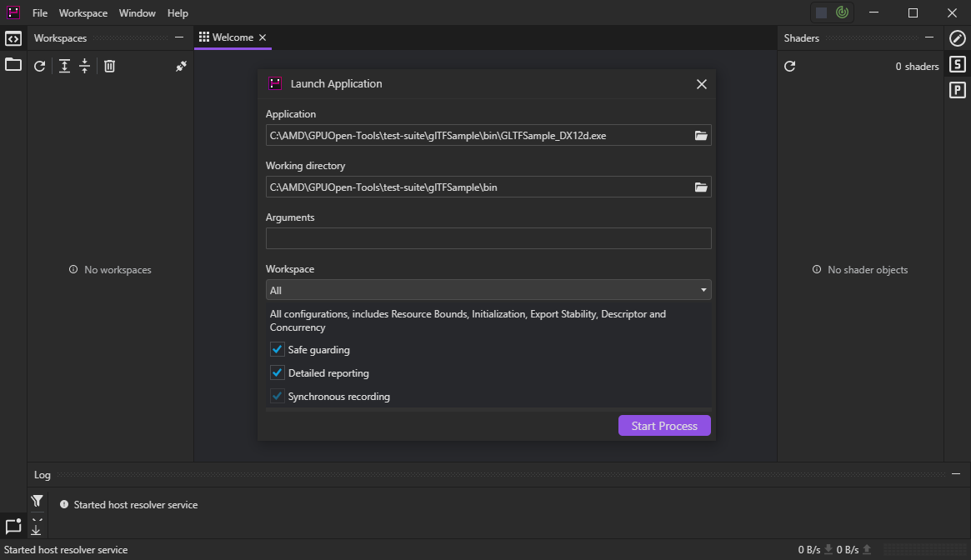
Task: Browse for the Application executable file
Action: coord(701,136)
